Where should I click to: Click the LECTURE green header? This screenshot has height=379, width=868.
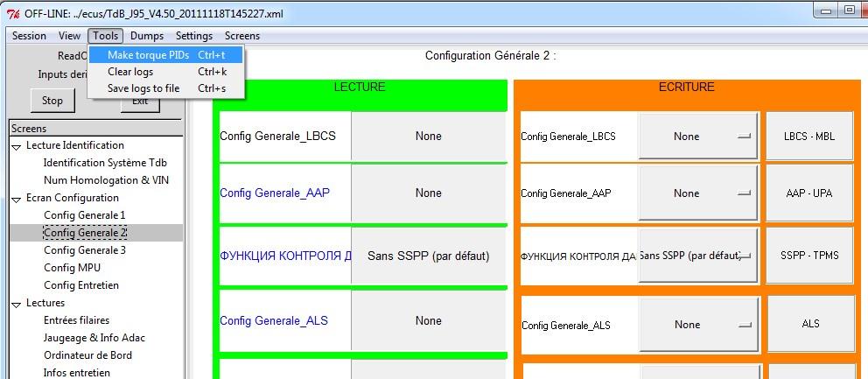click(x=360, y=87)
